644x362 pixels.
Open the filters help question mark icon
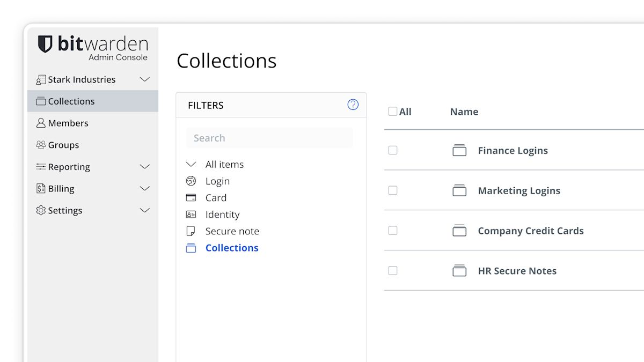point(353,105)
